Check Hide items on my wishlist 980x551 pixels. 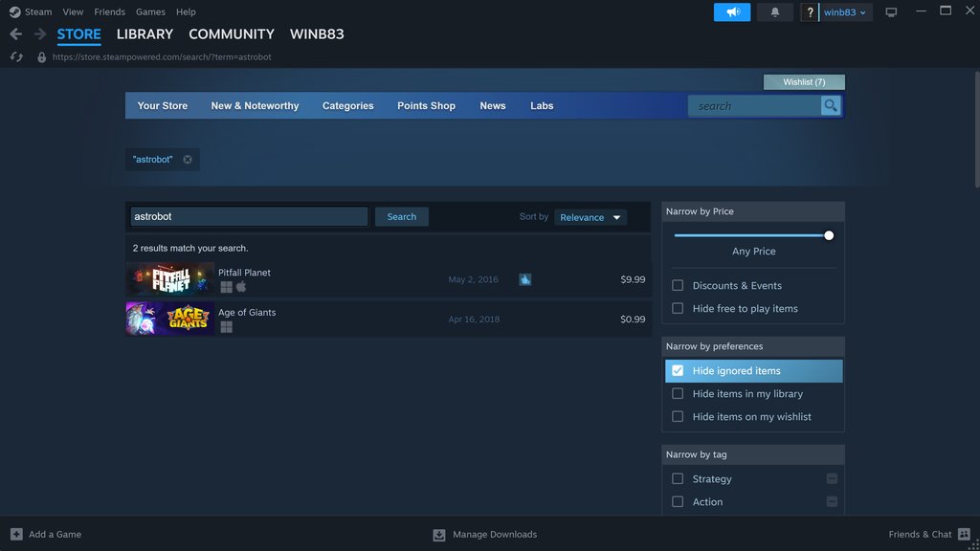click(x=678, y=417)
